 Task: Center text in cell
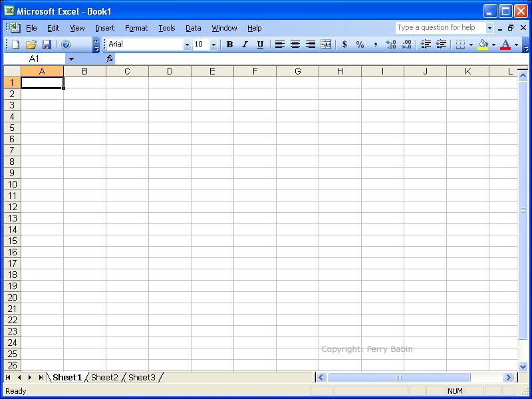point(295,45)
